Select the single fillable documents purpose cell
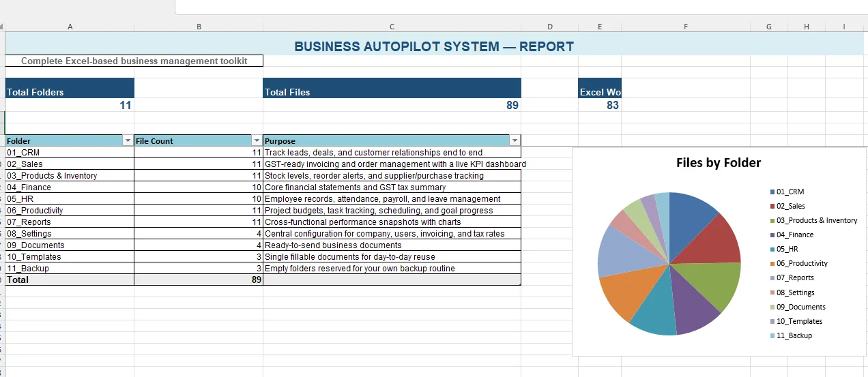Viewport: 868px width, 377px height. pos(392,257)
